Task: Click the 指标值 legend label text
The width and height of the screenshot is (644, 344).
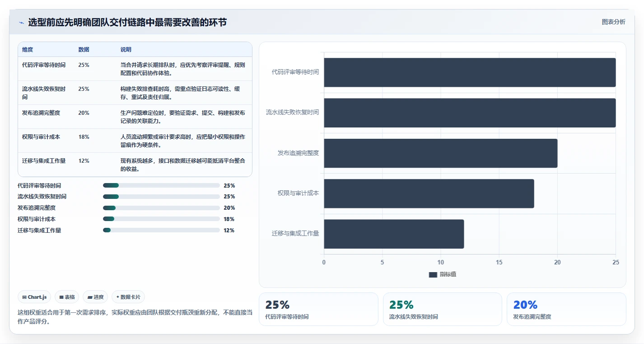Action: pyautogui.click(x=448, y=274)
